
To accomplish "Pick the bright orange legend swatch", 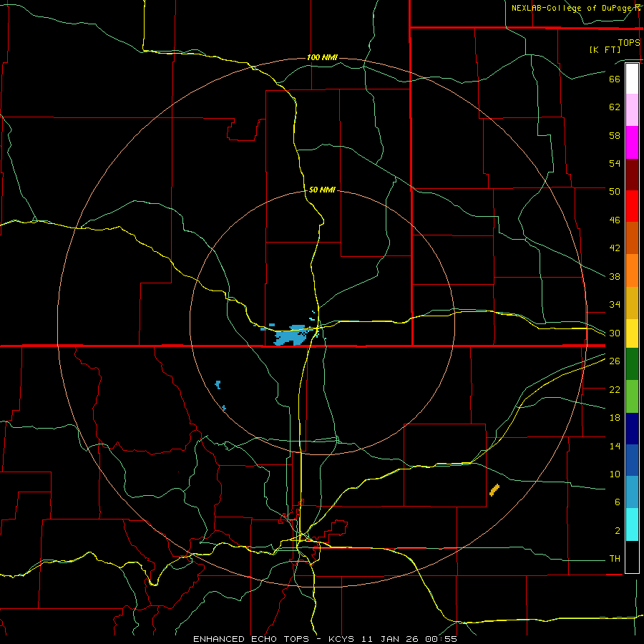I will point(632,270).
